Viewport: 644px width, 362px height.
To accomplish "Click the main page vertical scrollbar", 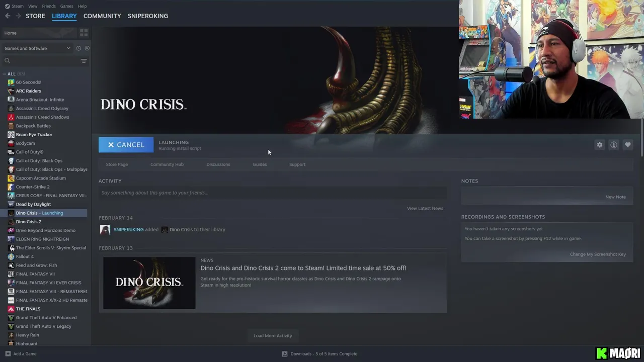I will point(641,138).
